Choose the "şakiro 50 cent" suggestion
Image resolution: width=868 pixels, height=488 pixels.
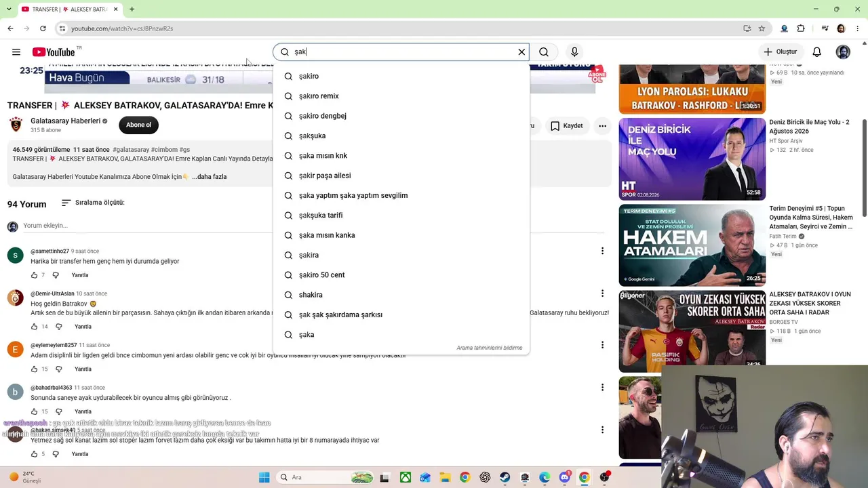[401, 275]
